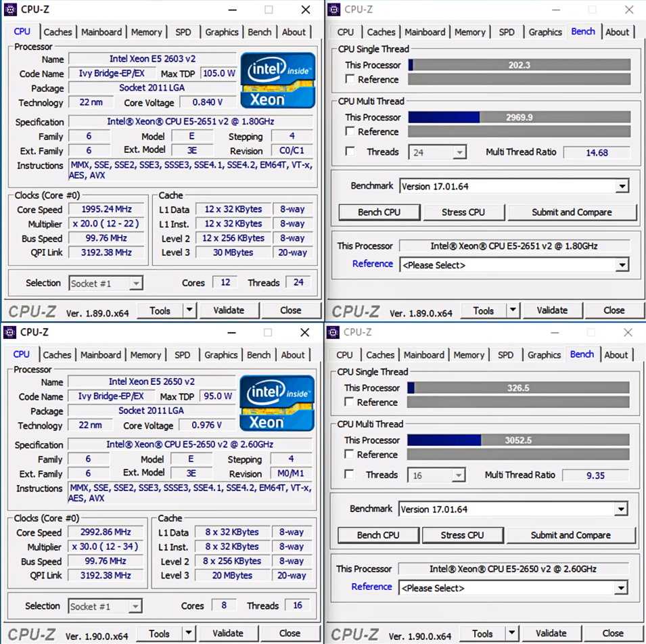The width and height of the screenshot is (646, 644).
Task: Click CPU-Z title icon in Xeon E5 2603 v2 window
Action: (10, 9)
